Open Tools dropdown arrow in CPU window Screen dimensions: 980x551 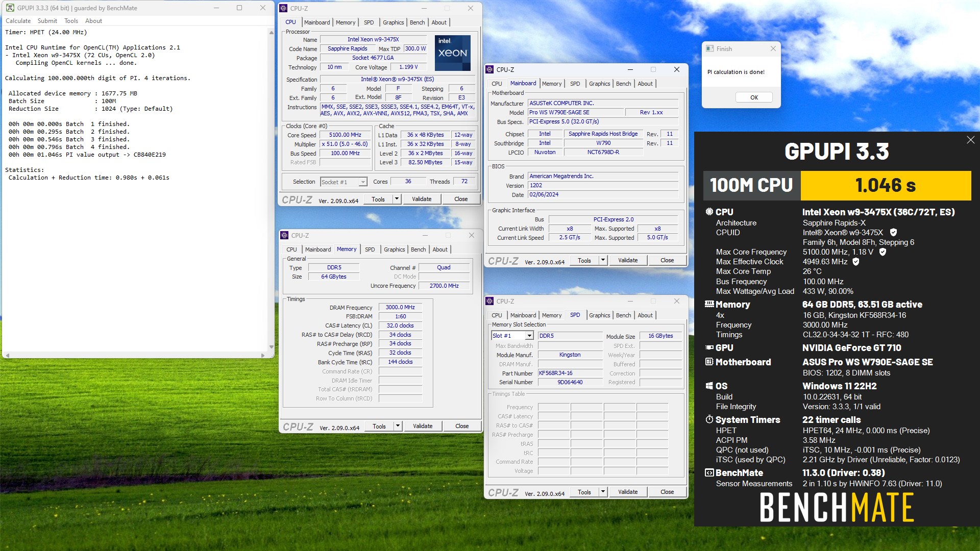(397, 199)
